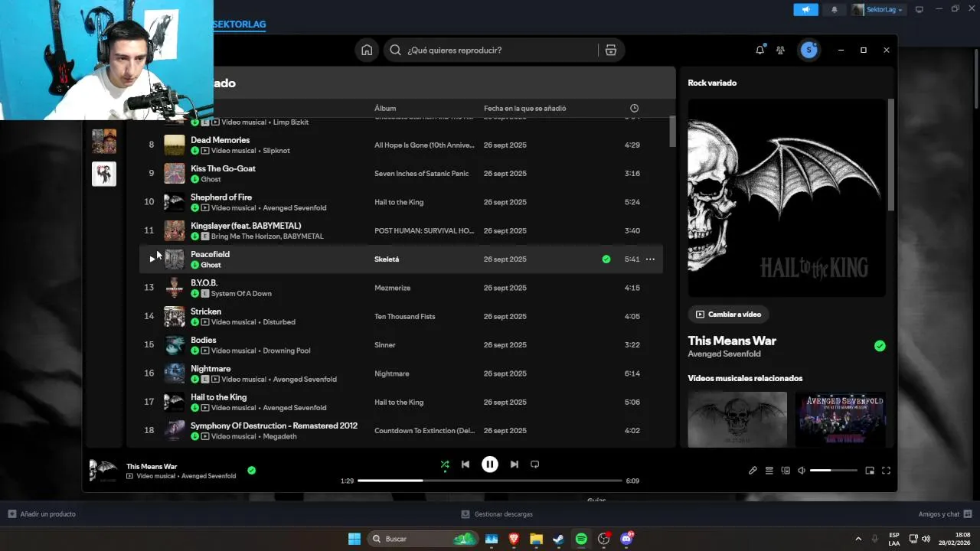The image size is (980, 551).
Task: Go to Spotify home via house icon
Action: click(x=367, y=50)
